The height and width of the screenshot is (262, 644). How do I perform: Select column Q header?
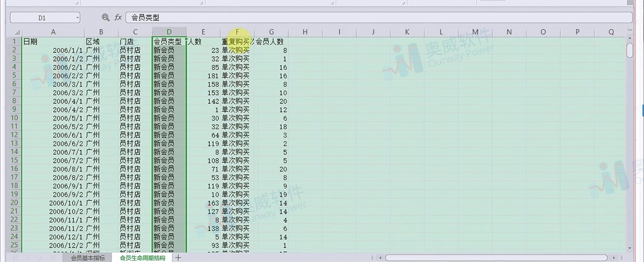pos(611,32)
